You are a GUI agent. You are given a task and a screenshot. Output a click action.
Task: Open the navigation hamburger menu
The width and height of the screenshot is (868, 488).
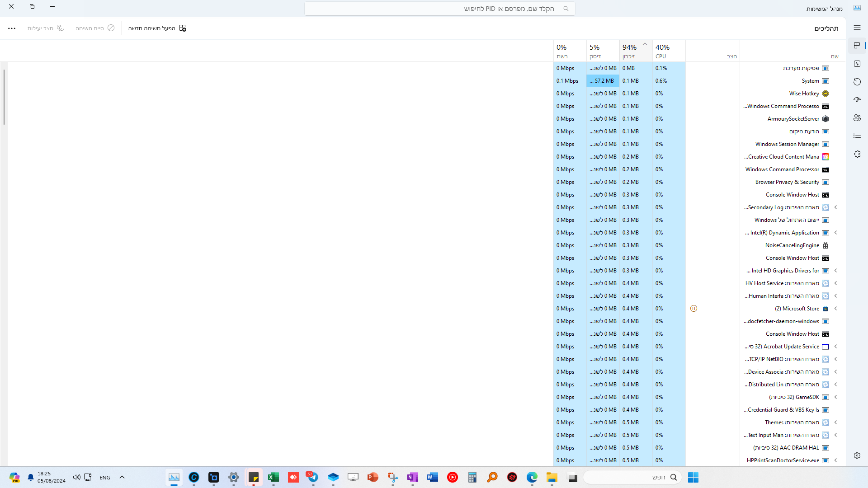click(x=857, y=28)
